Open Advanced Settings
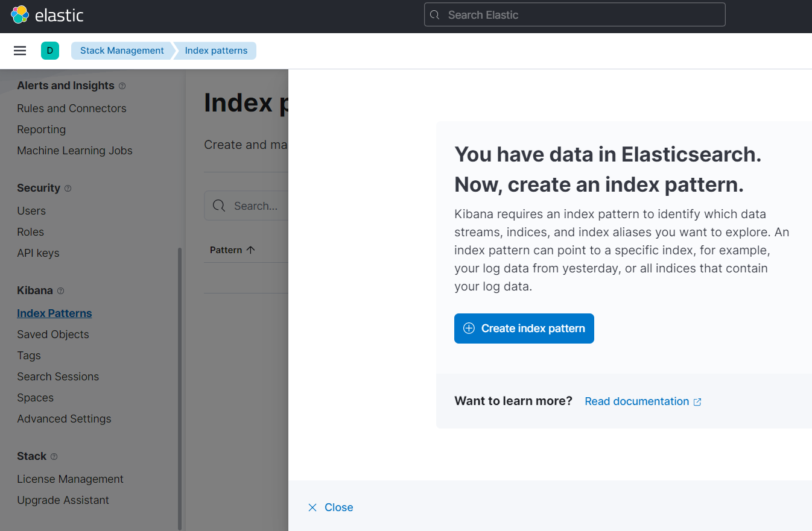Screen dimensions: 812x531 (x=64, y=419)
